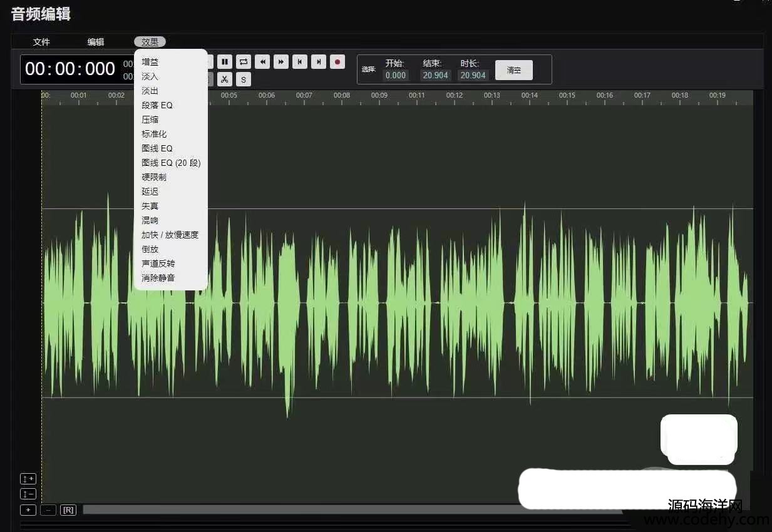Screen dimensions: 772x532
Task: Reset zoom with the [R] button
Action: click(68, 509)
